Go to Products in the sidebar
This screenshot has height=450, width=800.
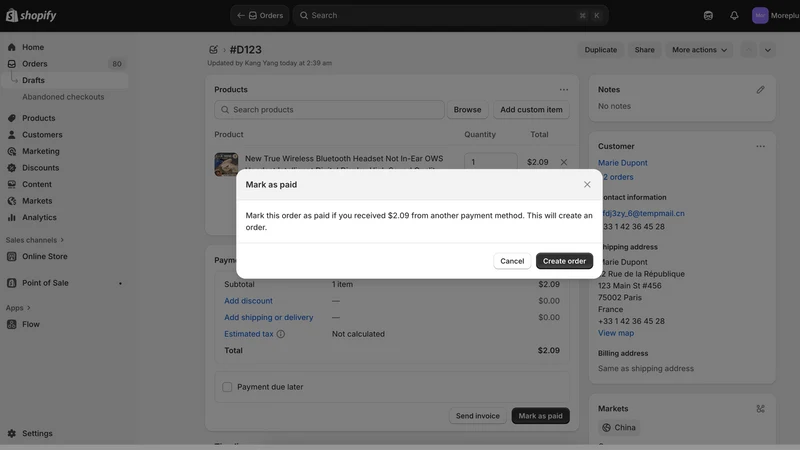pos(38,118)
